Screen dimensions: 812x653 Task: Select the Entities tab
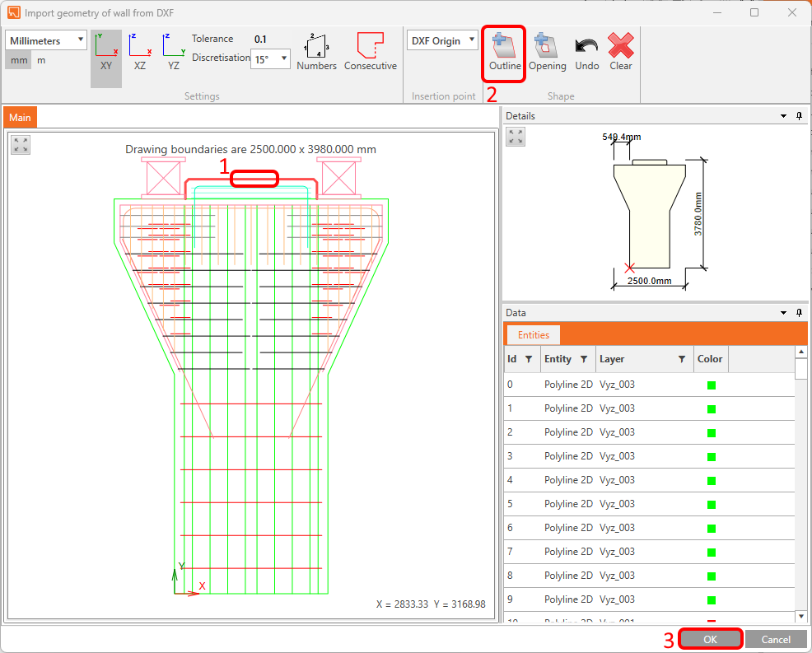(533, 334)
